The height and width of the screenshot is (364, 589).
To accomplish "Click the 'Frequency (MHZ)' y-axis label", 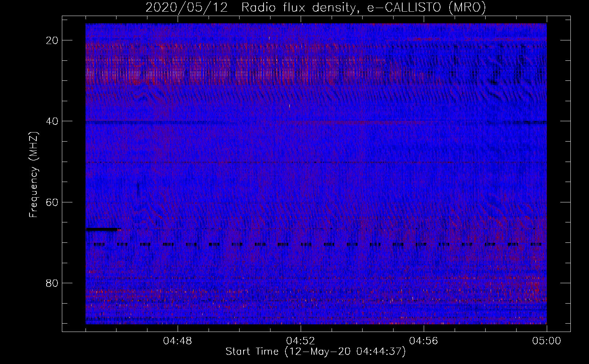I will [x=33, y=175].
